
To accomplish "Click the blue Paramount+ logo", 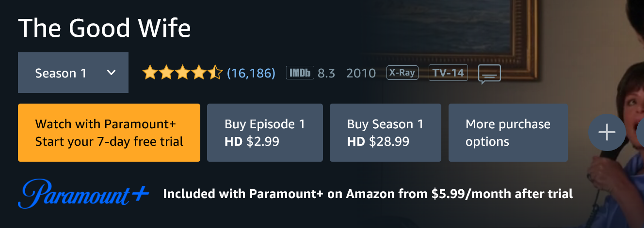I will (x=83, y=194).
